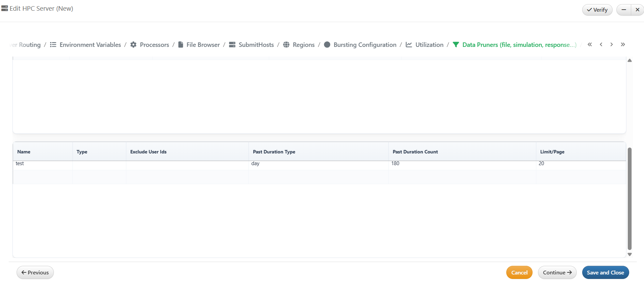
Task: Jump to last step with double-right chevron
Action: tap(623, 44)
